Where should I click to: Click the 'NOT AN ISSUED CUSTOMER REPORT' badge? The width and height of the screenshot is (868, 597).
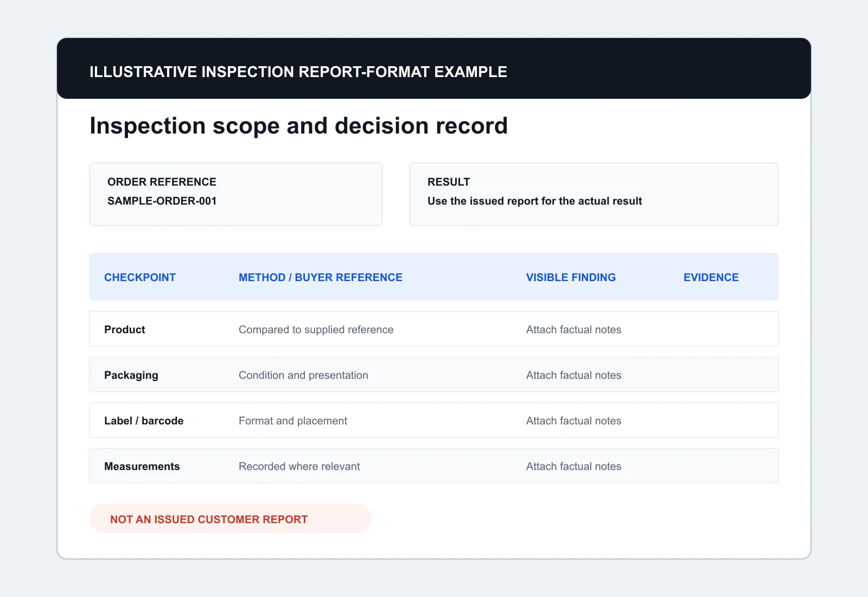[x=231, y=518]
